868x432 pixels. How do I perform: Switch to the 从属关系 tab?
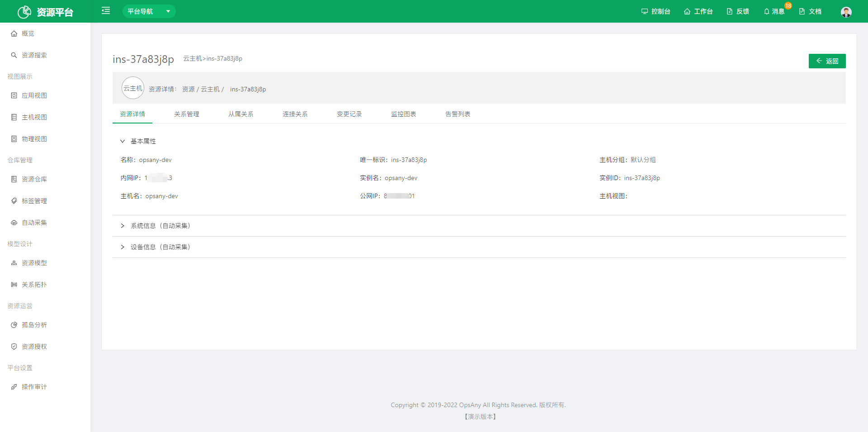click(x=241, y=114)
